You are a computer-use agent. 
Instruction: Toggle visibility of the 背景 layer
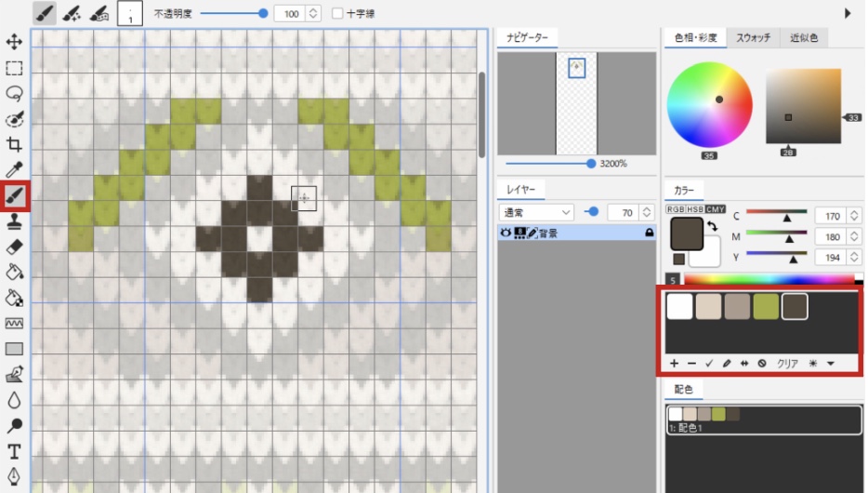[x=505, y=233]
